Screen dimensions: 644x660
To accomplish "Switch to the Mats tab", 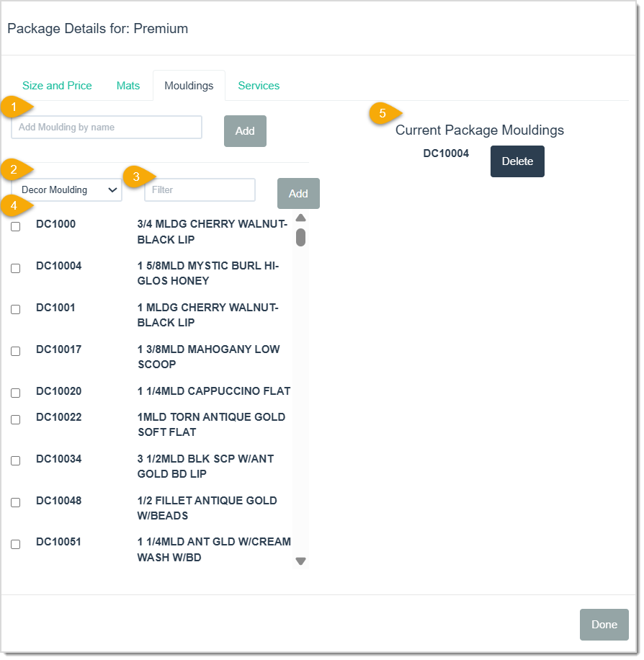I will (128, 85).
